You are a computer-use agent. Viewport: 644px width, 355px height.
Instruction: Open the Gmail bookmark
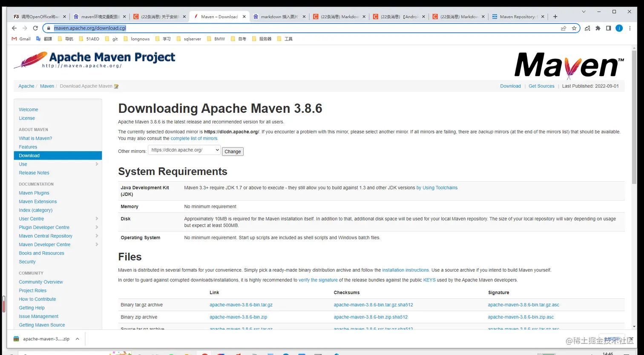pyautogui.click(x=21, y=39)
